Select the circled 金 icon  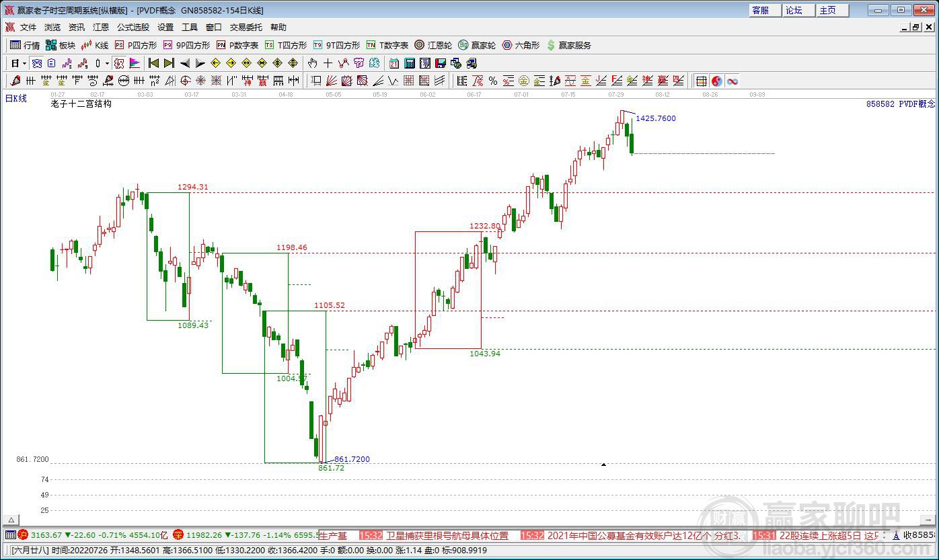tap(524, 81)
